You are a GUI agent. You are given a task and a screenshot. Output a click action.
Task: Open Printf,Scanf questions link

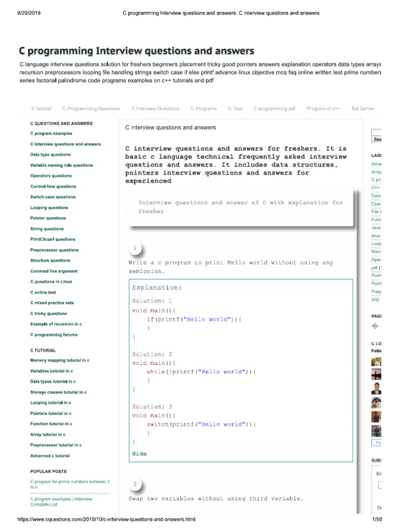point(52,239)
